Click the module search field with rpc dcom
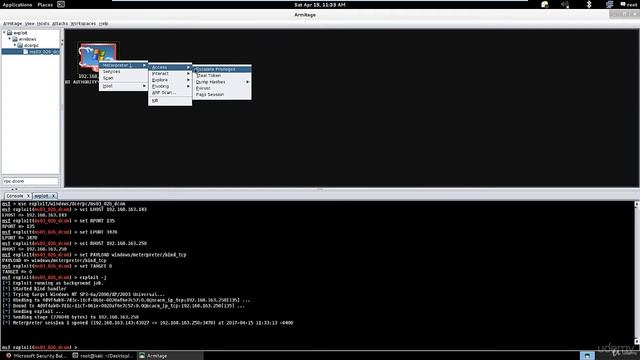Viewport: 640px width, 360px height. tap(31, 181)
